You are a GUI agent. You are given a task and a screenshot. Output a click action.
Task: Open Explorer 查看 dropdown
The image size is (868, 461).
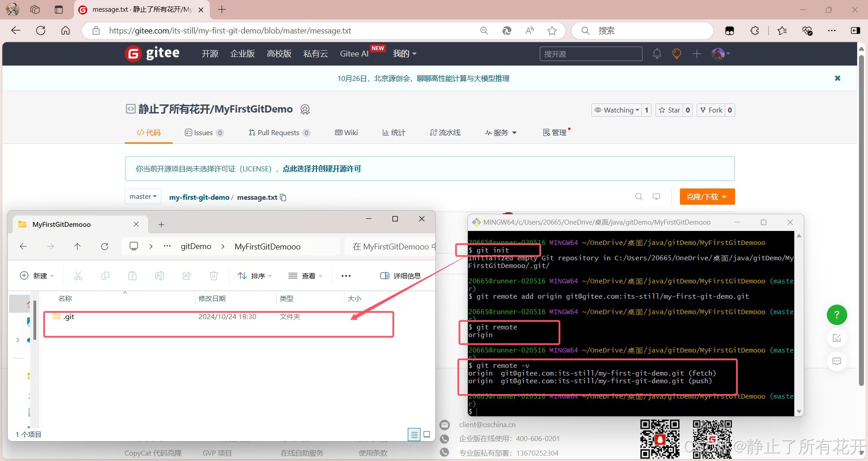pos(306,276)
